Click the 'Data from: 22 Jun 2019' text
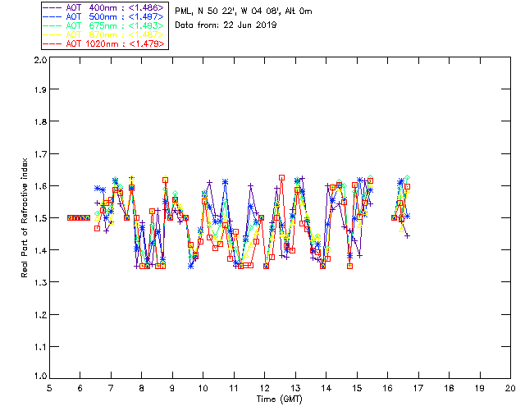This screenshot has width=525, height=420. click(226, 25)
